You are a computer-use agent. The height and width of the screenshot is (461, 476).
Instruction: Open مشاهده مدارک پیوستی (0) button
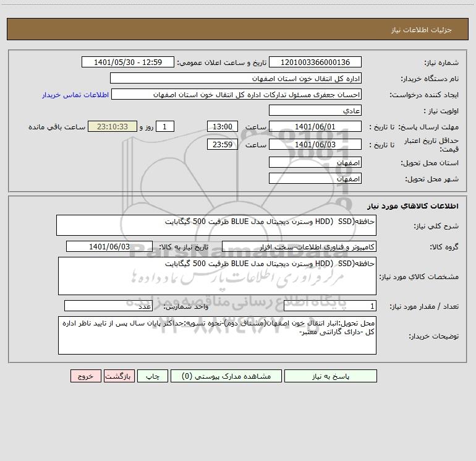coord(226,376)
